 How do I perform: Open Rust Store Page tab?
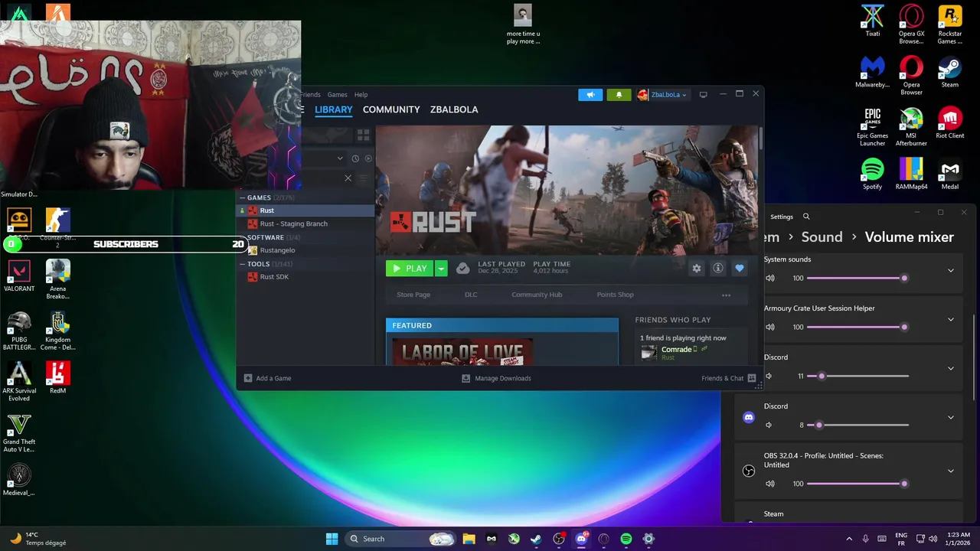coord(413,295)
